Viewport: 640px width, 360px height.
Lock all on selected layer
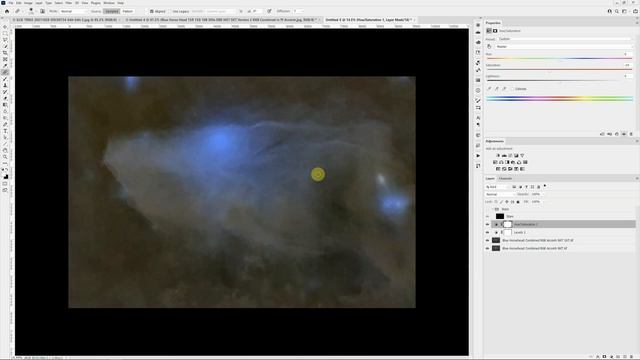click(518, 202)
